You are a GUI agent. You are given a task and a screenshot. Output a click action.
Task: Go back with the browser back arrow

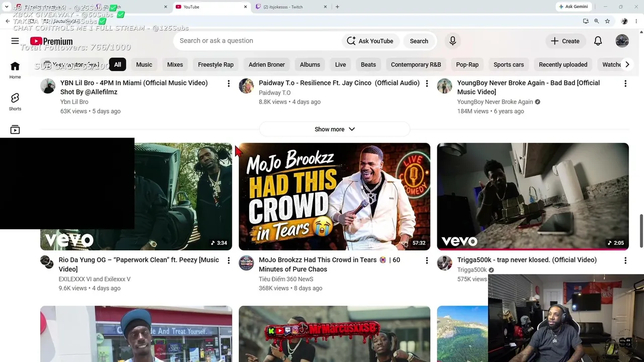coord(8,21)
